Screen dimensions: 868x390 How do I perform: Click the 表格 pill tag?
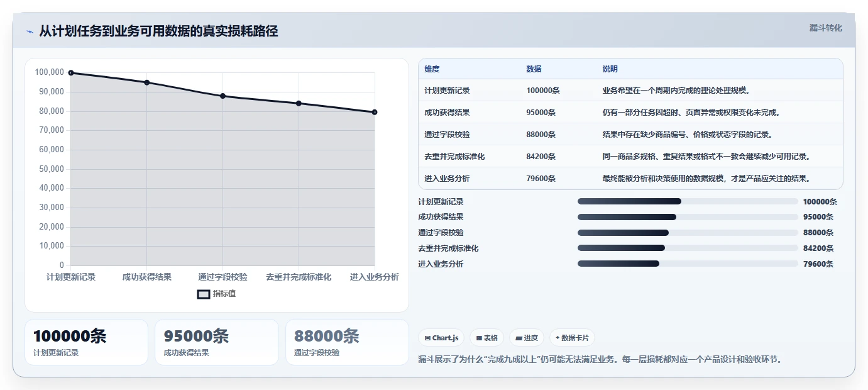point(486,338)
